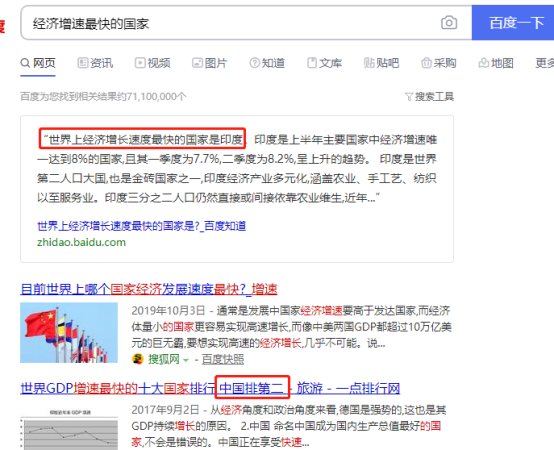Screen dimensions: 554x450
Task: Click the flags thumbnail image
Action: click(x=69, y=332)
